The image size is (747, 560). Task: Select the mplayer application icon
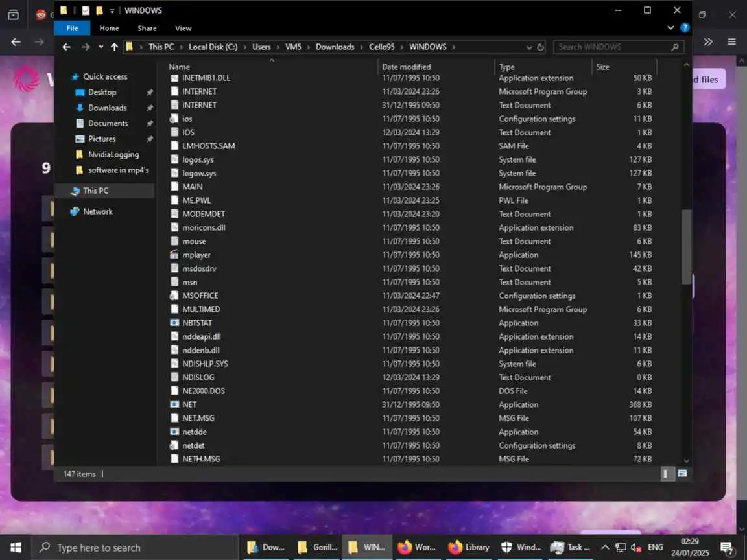point(174,255)
